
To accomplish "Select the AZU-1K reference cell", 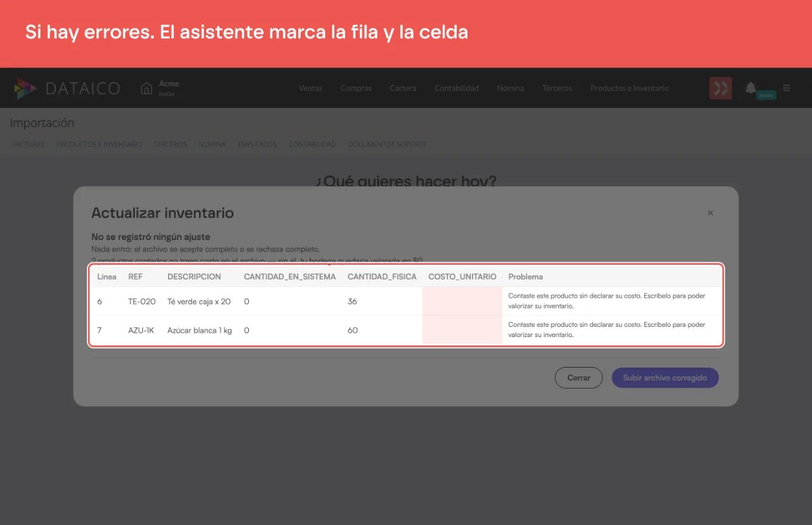I will click(141, 330).
